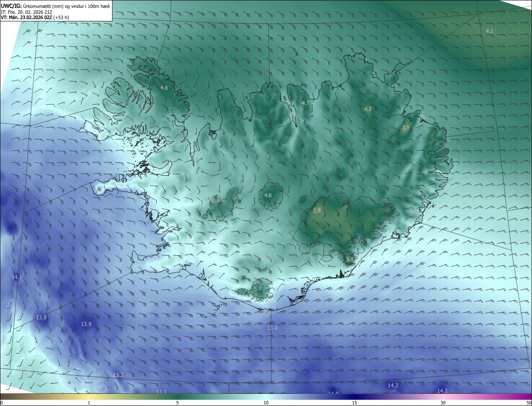Click the map title 'Úrkomumætti (mm) og vindur í 100m hæð'
Viewport: 532px width, 406px height.
[x=66, y=5]
